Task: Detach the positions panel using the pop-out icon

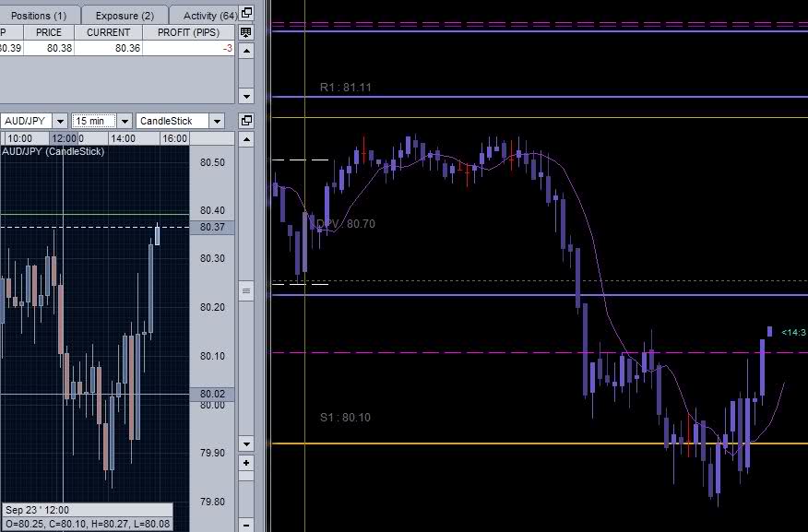Action: pyautogui.click(x=246, y=13)
